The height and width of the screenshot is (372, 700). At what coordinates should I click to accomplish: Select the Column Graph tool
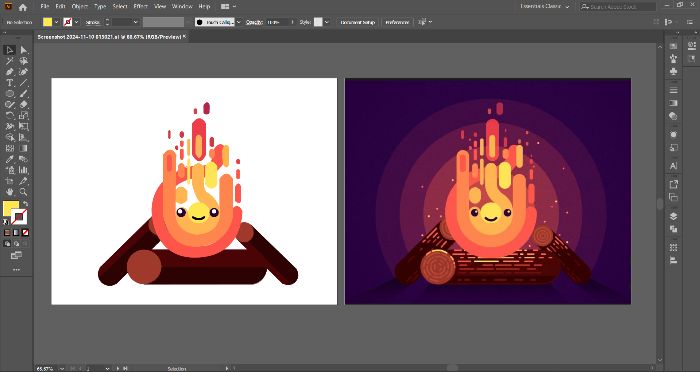click(24, 170)
